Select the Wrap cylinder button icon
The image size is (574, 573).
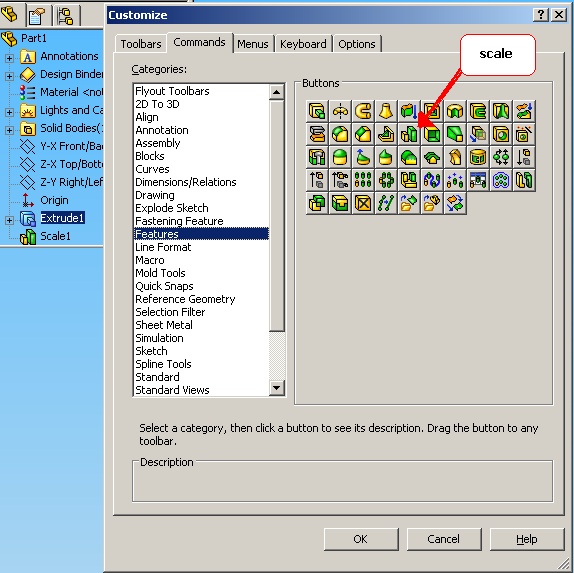click(x=478, y=157)
